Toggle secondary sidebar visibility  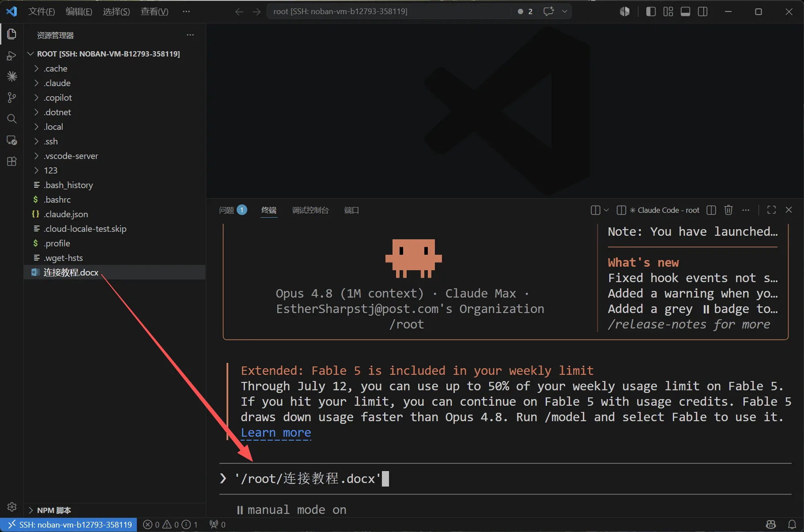[702, 11]
